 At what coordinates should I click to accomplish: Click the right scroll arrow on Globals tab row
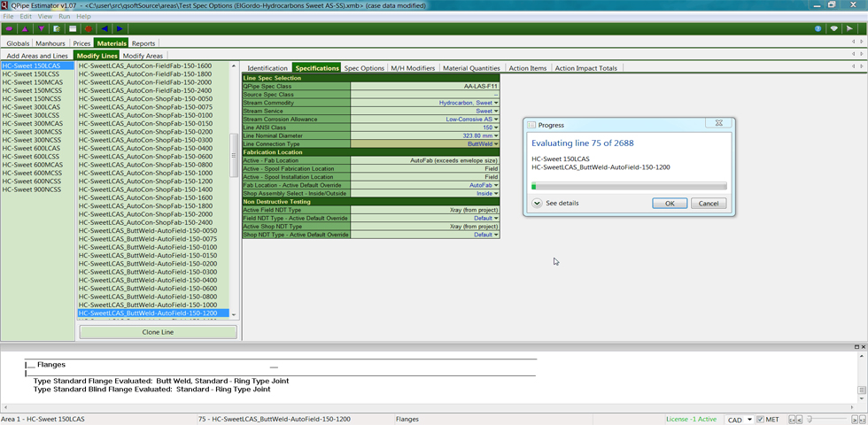point(862,42)
